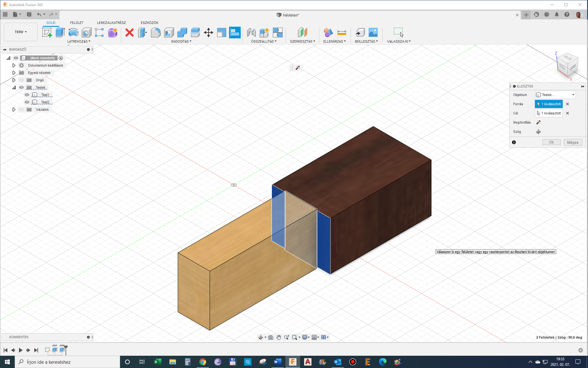This screenshot has width=588, height=368.
Task: Select the Shell tool
Action: (x=169, y=32)
